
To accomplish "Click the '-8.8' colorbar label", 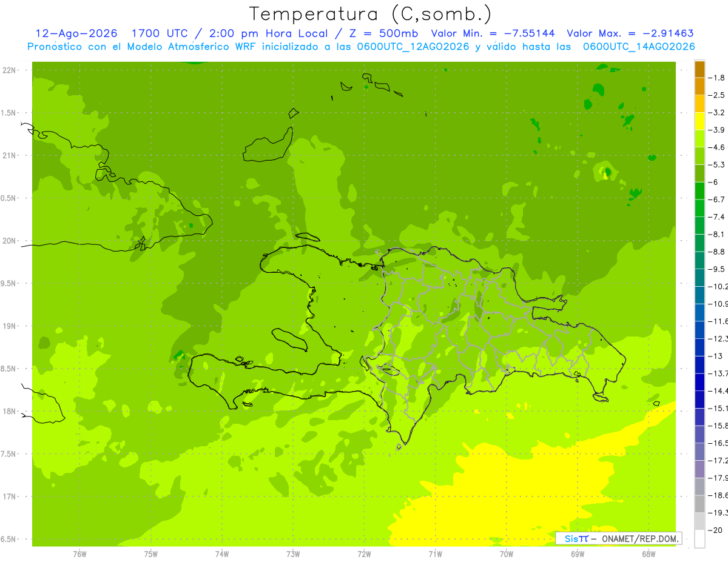I will point(718,252).
